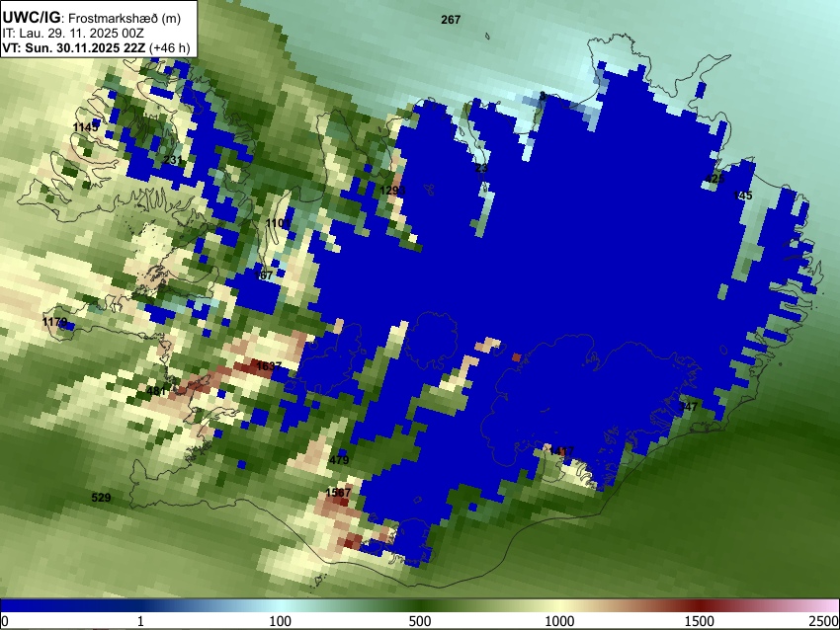
Task: Click the 347 map value
Action: pos(688,407)
